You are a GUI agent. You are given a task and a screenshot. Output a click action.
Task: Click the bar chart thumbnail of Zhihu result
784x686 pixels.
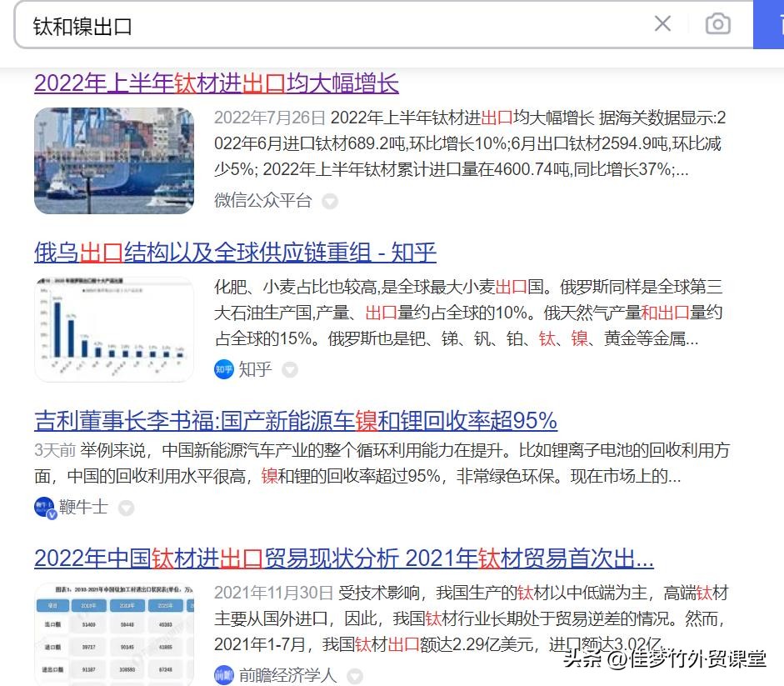point(114,328)
